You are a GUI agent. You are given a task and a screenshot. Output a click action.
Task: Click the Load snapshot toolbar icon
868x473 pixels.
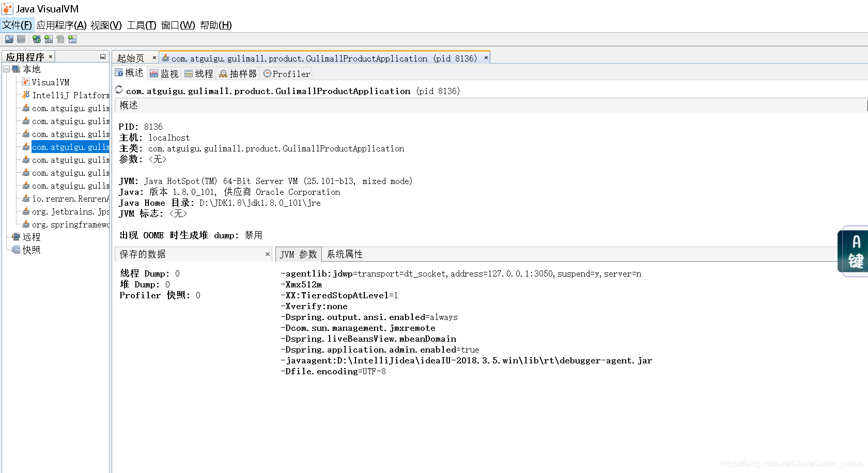[x=9, y=39]
